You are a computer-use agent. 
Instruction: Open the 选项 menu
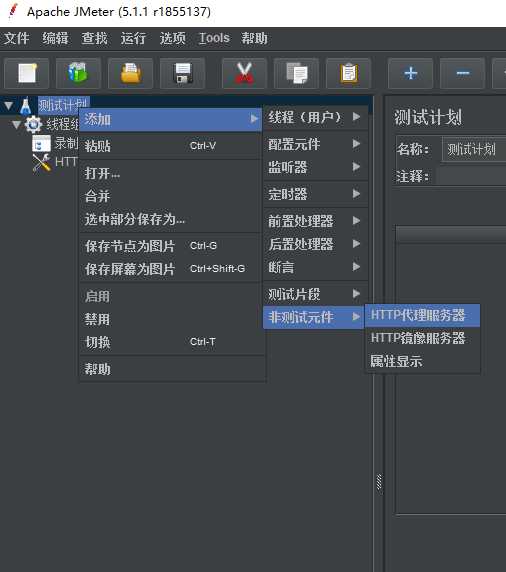173,38
